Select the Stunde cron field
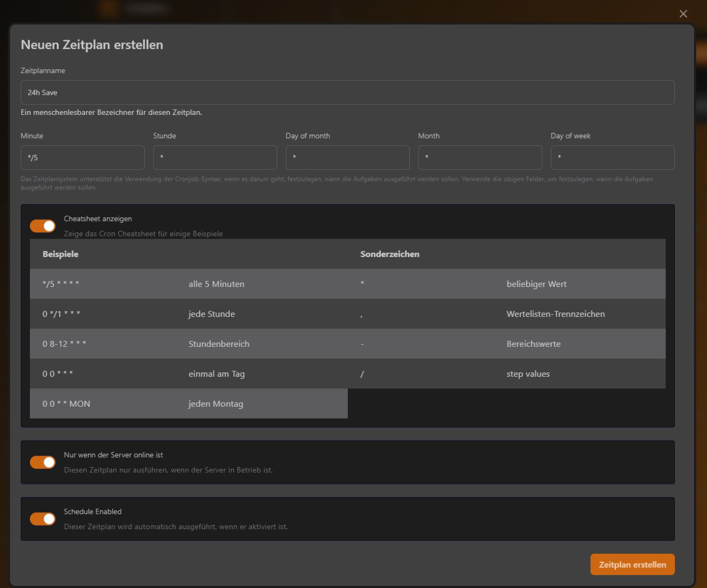The width and height of the screenshot is (707, 588). pos(215,158)
